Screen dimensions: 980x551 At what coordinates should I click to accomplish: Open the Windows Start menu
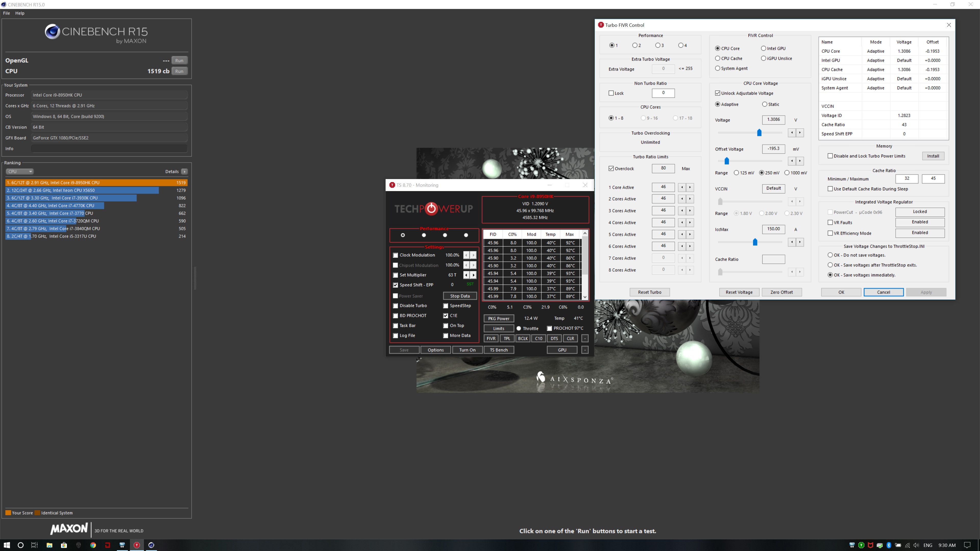tap(7, 545)
